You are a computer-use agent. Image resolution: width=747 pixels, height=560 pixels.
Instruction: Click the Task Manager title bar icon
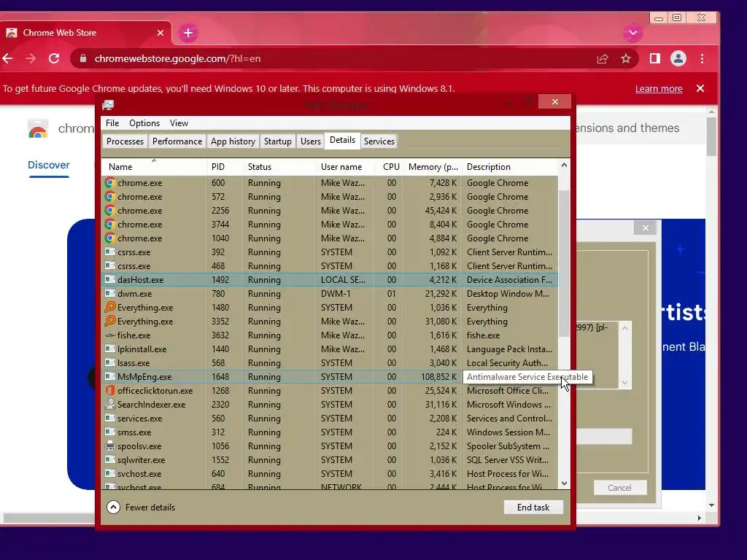click(x=109, y=104)
